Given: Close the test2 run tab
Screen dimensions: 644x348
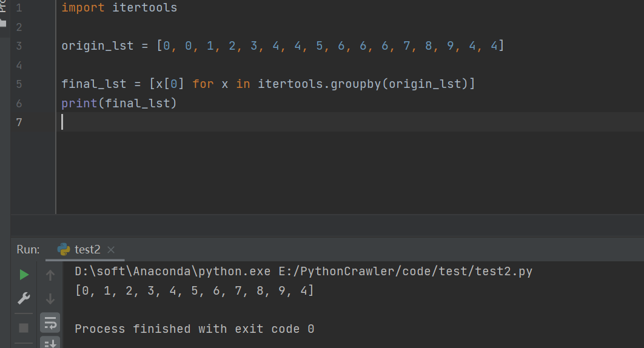Looking at the screenshot, I should (x=111, y=249).
